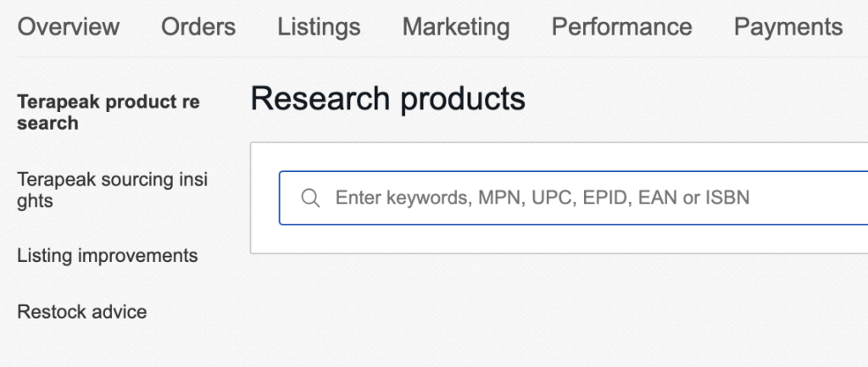Select Terapeak product research in sidebar
Image resolution: width=868 pixels, height=367 pixels.
[108, 113]
